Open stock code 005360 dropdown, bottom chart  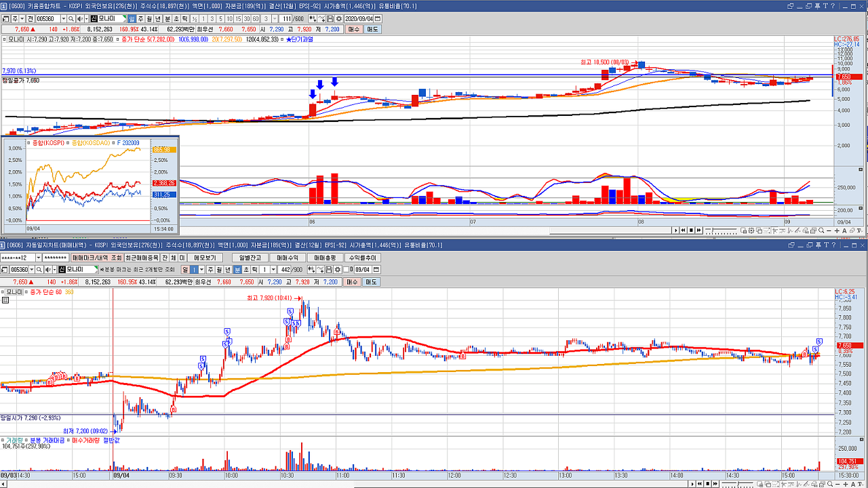(32, 269)
